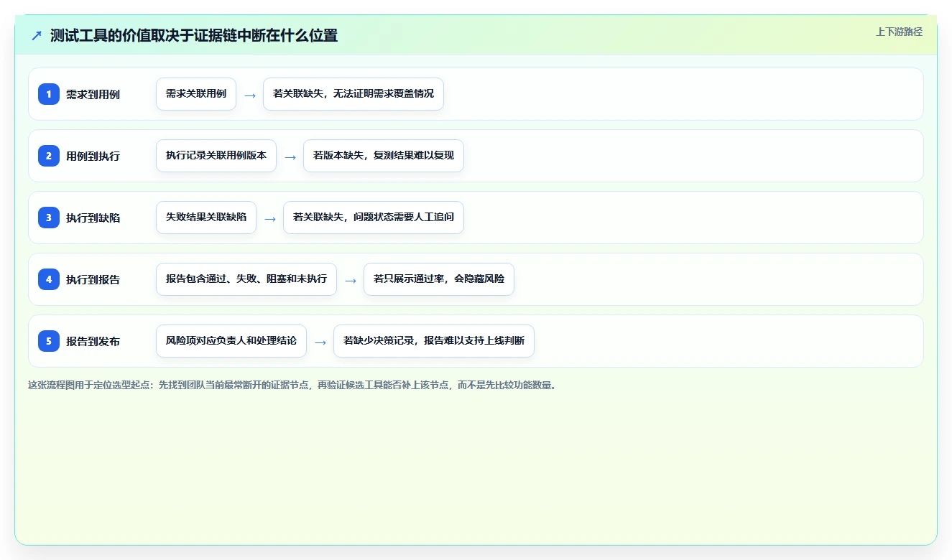Click the 报告包含通过、失败、阻塞和未执行 box

[x=246, y=279]
